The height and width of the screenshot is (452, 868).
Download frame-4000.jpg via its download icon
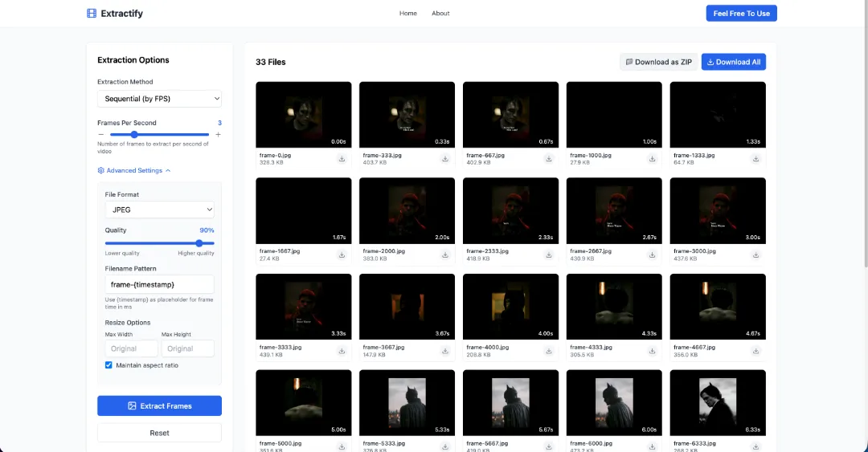(x=549, y=351)
